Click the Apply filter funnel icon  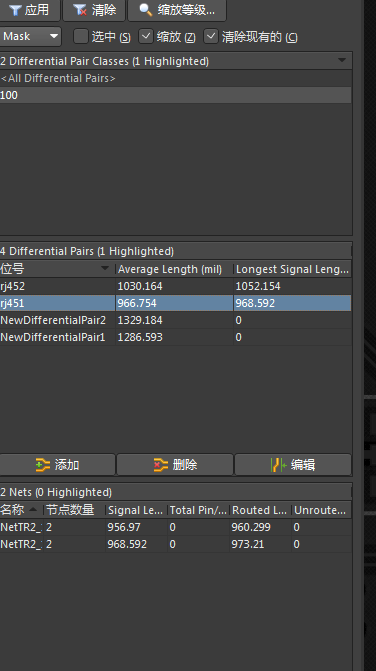click(15, 10)
